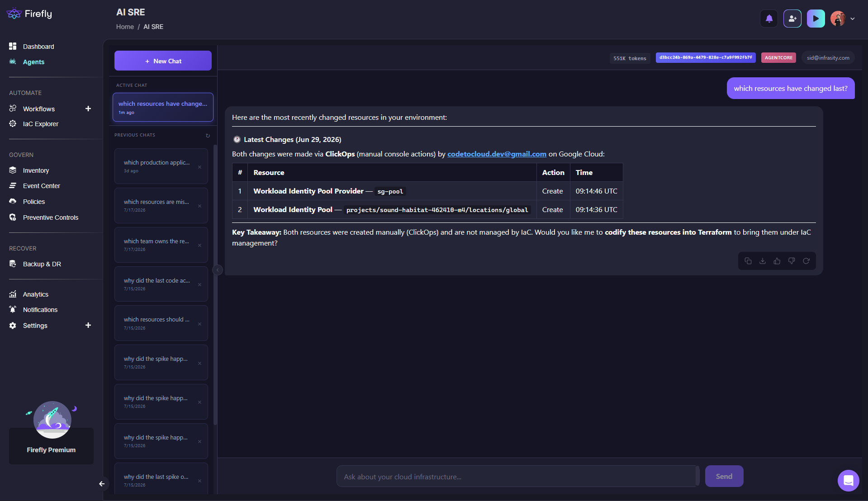Refresh the previous chats list
The image size is (868, 501).
click(x=208, y=136)
